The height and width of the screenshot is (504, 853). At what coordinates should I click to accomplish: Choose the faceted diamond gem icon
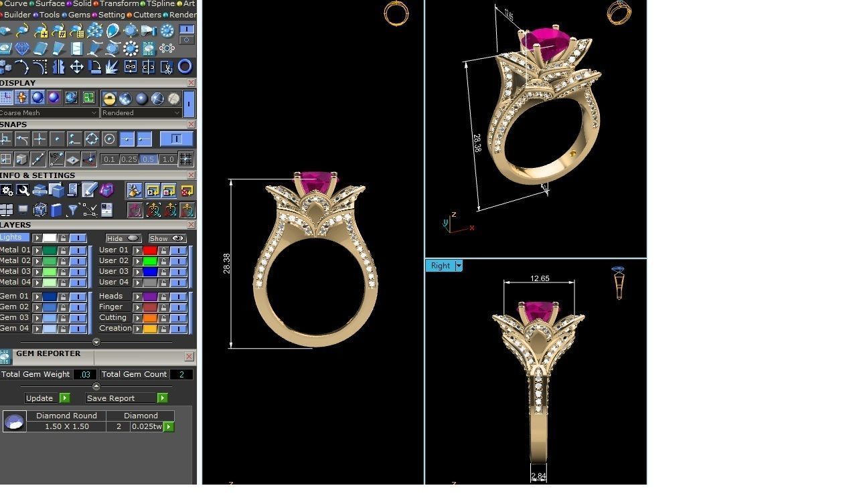coord(22,49)
